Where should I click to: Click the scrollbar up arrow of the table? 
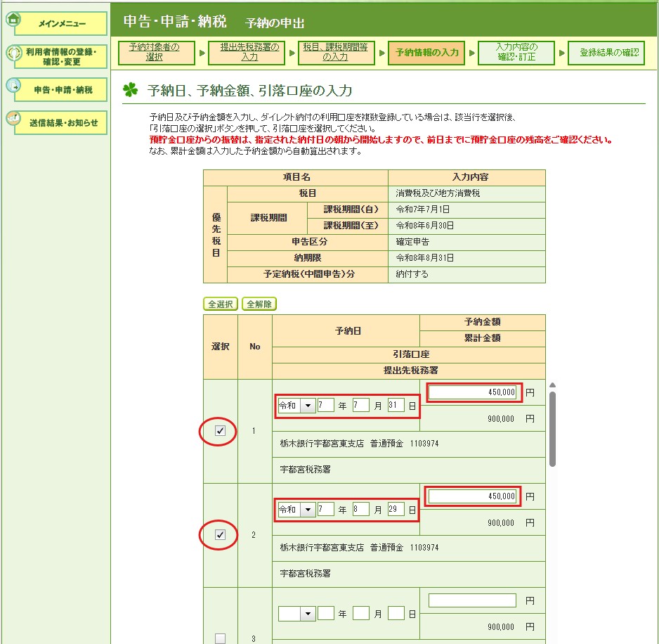click(x=552, y=385)
